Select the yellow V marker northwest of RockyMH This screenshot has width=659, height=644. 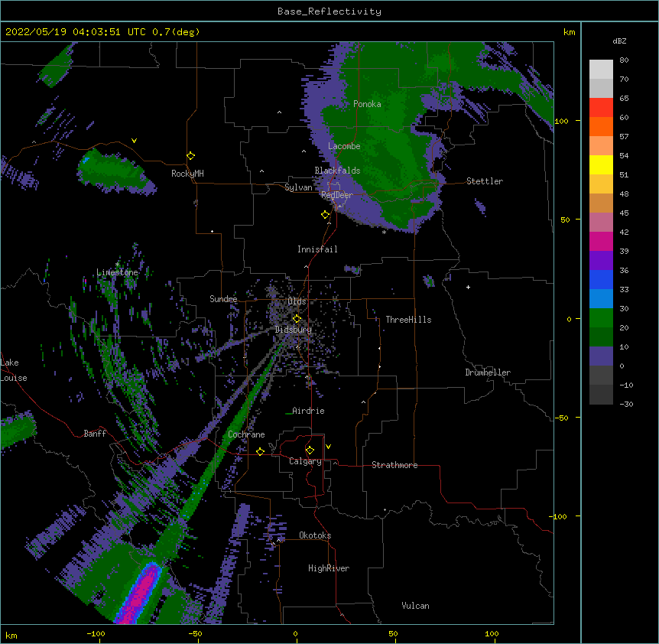tap(134, 141)
